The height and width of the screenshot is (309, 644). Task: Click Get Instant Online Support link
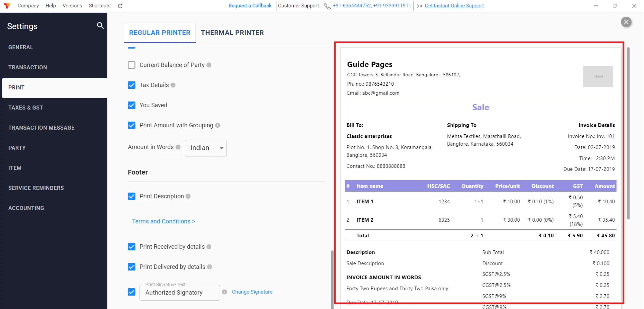[454, 6]
